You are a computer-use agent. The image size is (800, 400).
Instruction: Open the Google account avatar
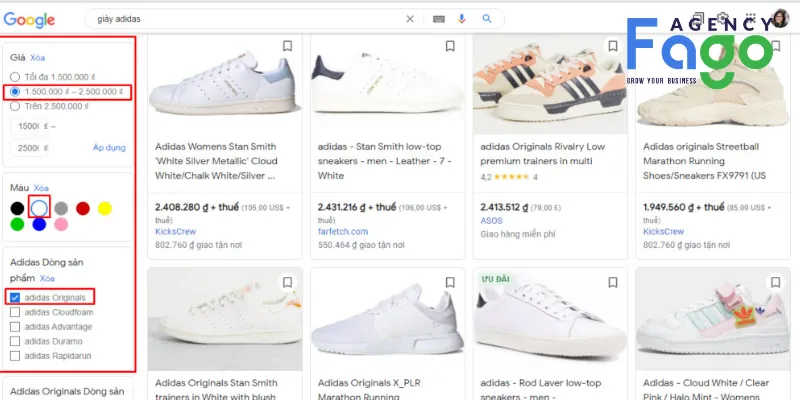(780, 18)
